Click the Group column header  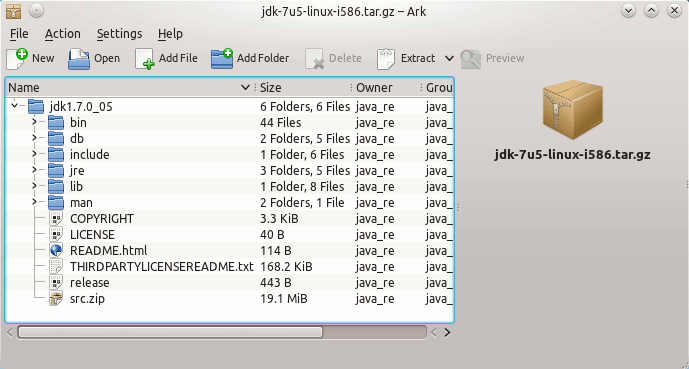(438, 88)
